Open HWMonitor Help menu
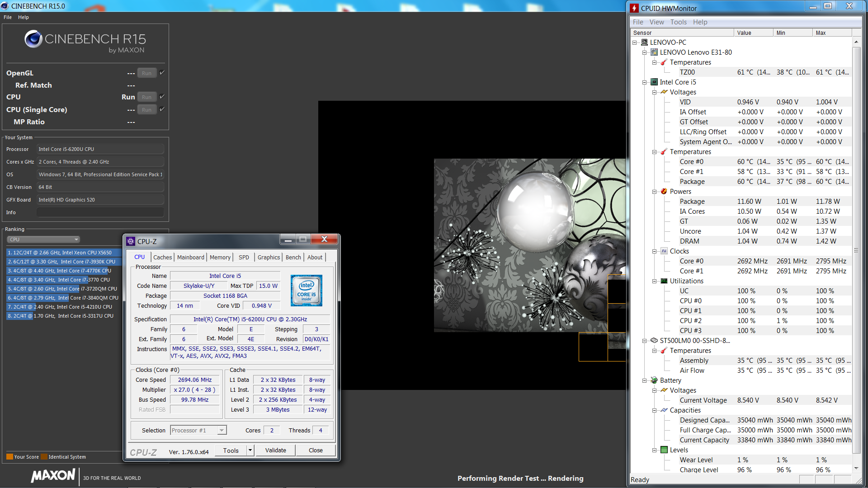The image size is (868, 488). [x=700, y=22]
